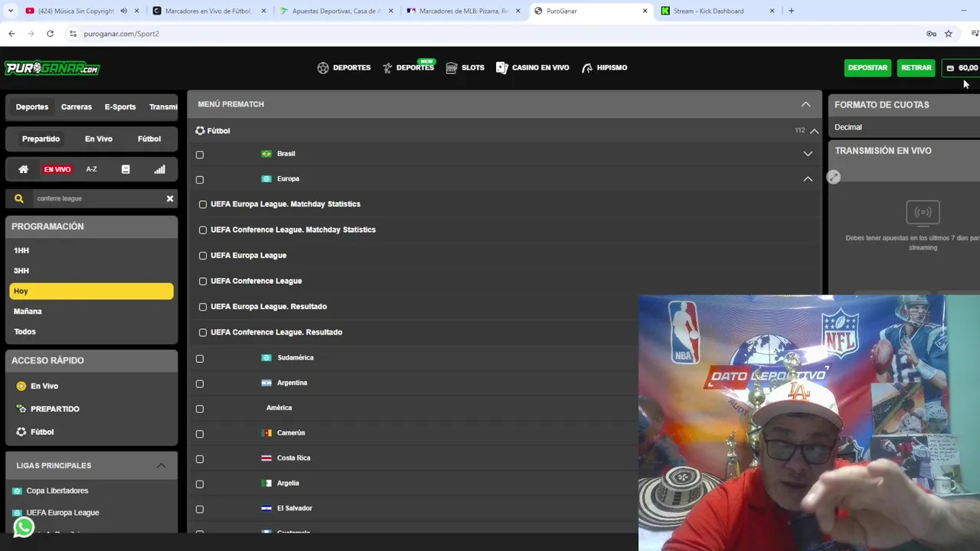Clear the search field with X icon
The image size is (980, 551).
coord(170,198)
